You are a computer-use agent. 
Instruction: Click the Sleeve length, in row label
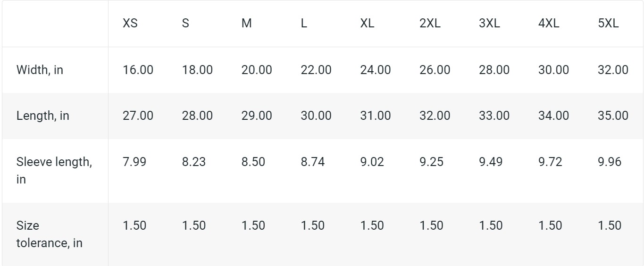tap(54, 171)
